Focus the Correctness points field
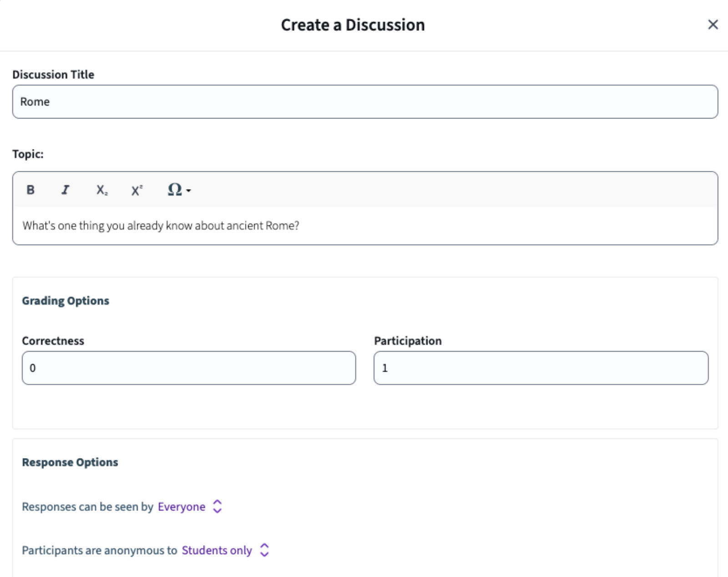 (189, 368)
